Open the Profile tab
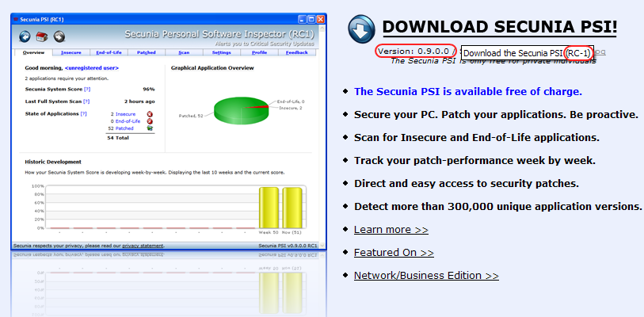644x317 pixels. 259,52
